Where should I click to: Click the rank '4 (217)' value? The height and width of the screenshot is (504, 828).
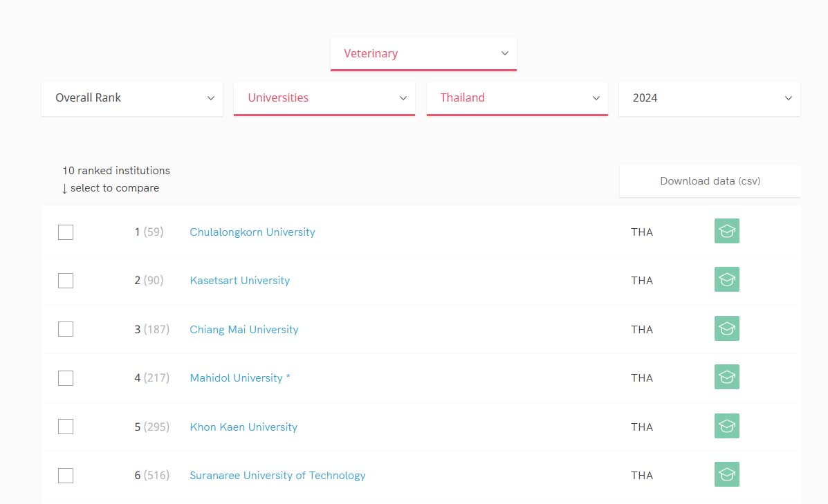[152, 378]
